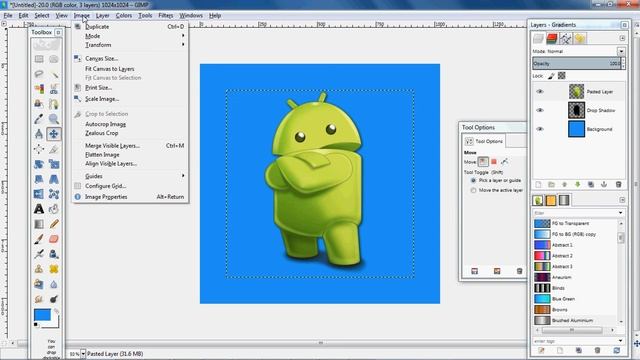Screen dimensions: 640x360
Task: Switch to the Paths tab
Action: [x=566, y=38]
